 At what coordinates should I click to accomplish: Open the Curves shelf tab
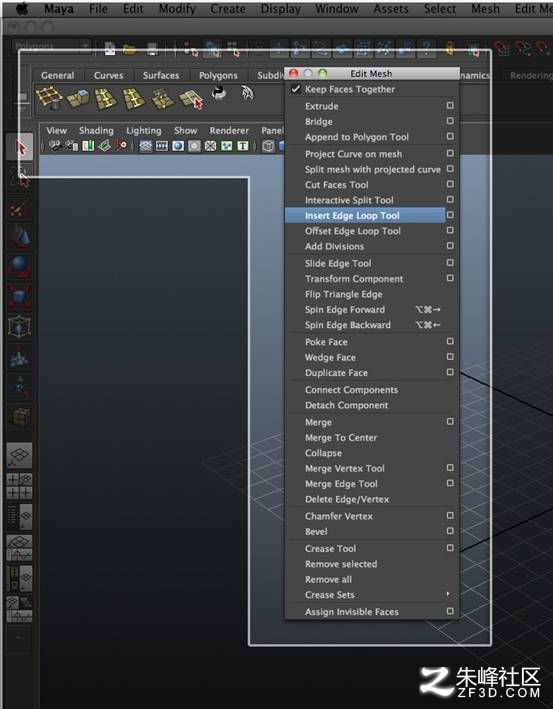pos(109,76)
